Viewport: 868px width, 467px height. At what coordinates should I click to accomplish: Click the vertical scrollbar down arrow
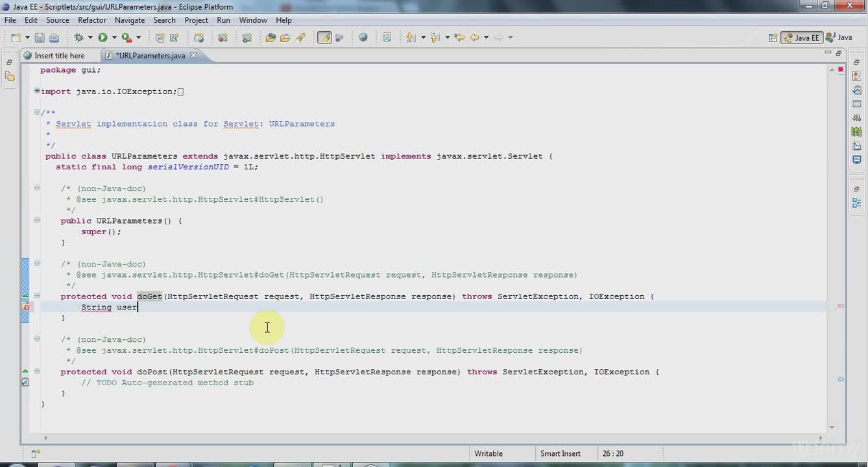click(x=832, y=427)
